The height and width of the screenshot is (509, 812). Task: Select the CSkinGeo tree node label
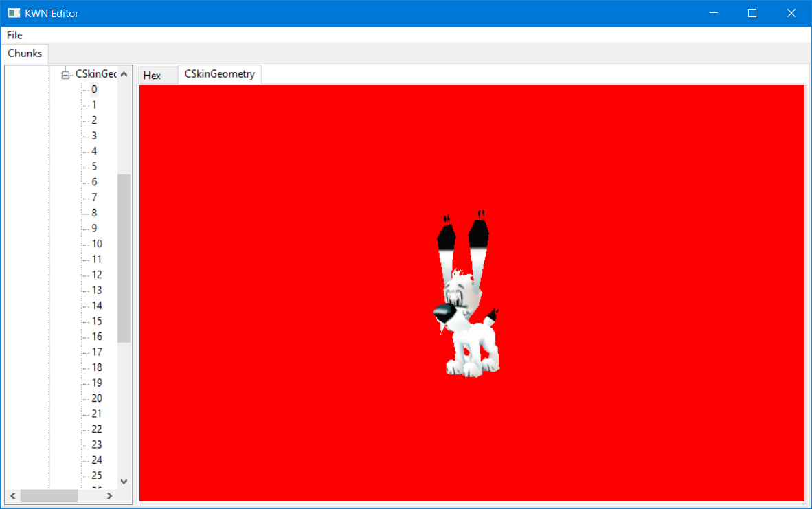click(95, 74)
